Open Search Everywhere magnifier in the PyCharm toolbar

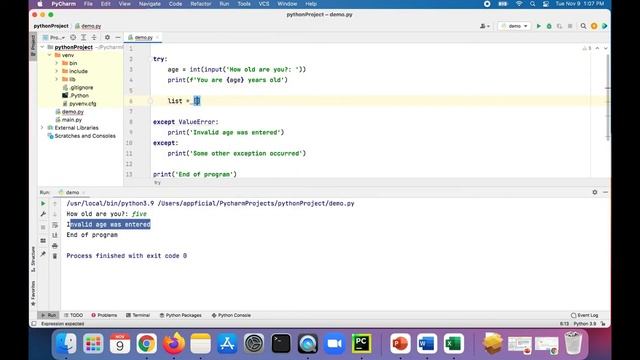coord(583,26)
